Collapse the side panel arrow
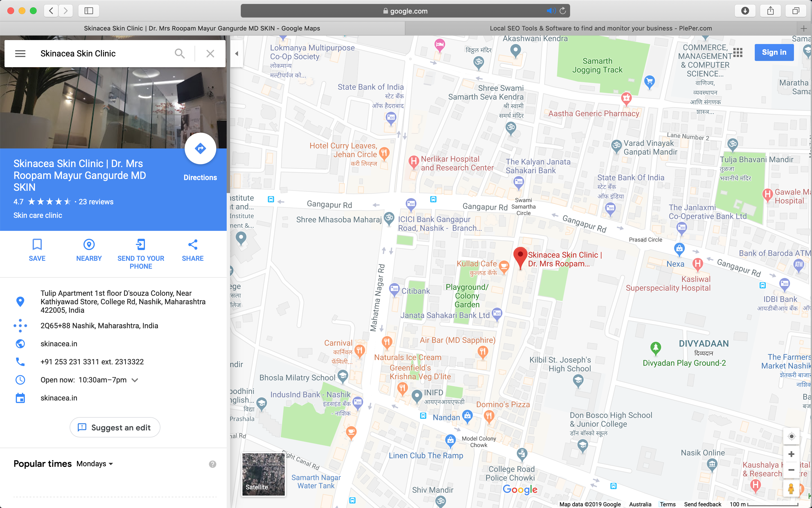Viewport: 812px width, 508px height. [237, 53]
